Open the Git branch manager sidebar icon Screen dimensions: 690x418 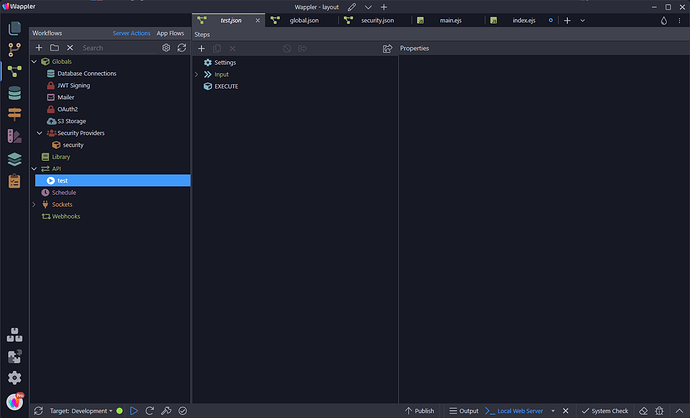[15, 50]
